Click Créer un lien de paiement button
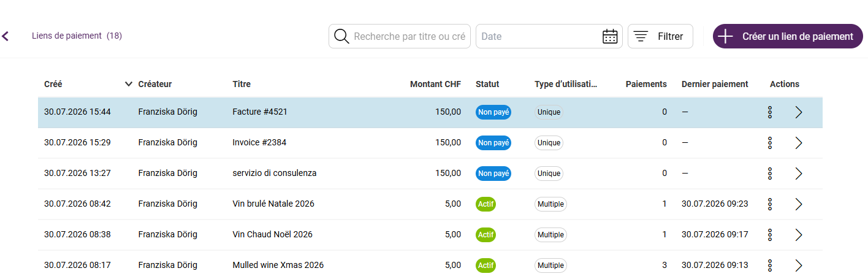868x279 pixels. click(x=788, y=36)
